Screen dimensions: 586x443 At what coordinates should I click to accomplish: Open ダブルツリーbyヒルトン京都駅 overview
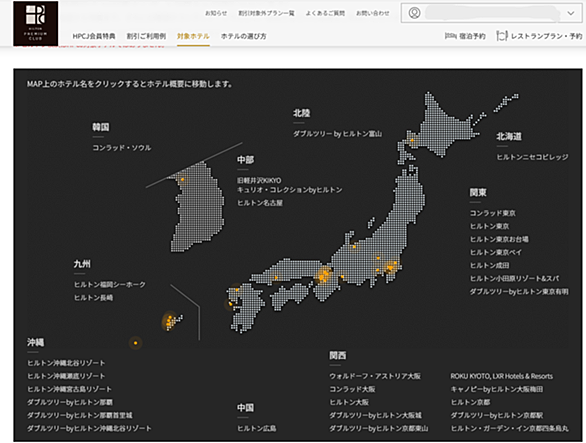pyautogui.click(x=497, y=415)
